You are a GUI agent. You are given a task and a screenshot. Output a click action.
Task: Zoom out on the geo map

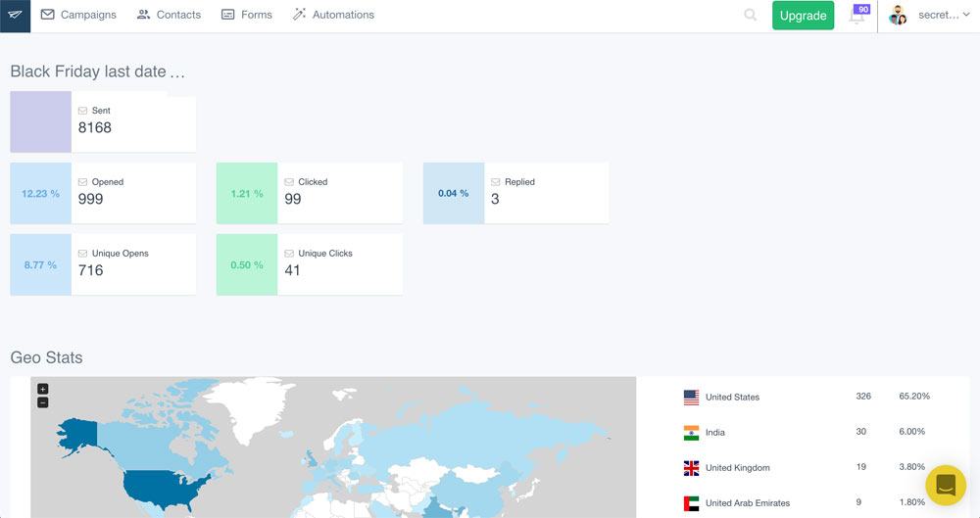42,402
